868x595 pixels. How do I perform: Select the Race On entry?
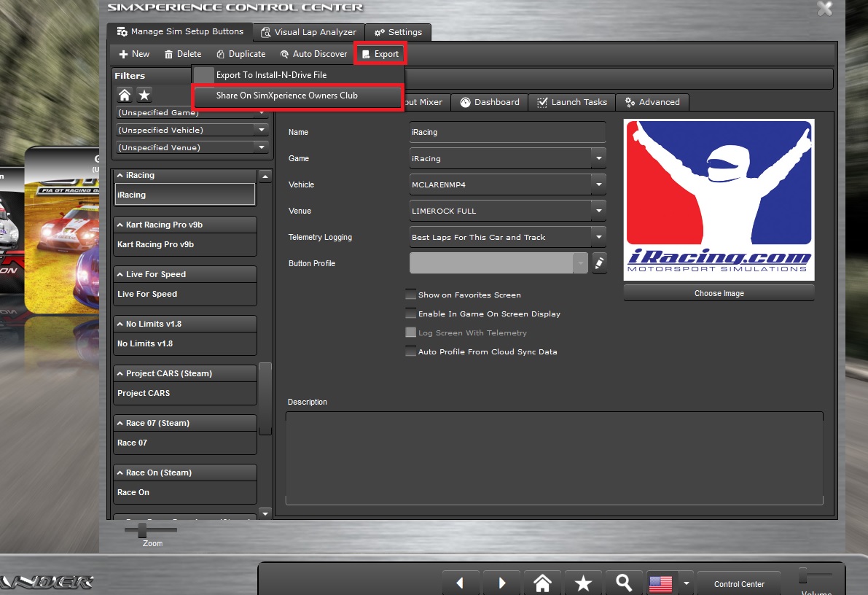(185, 492)
